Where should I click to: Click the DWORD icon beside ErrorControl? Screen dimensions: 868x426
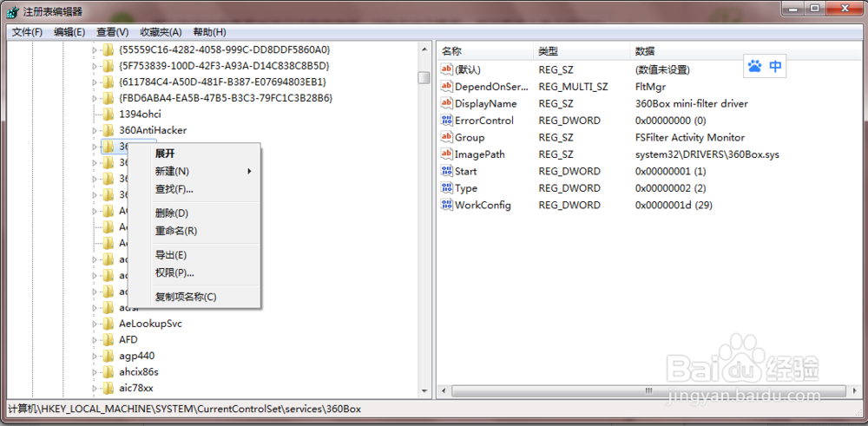tap(446, 120)
